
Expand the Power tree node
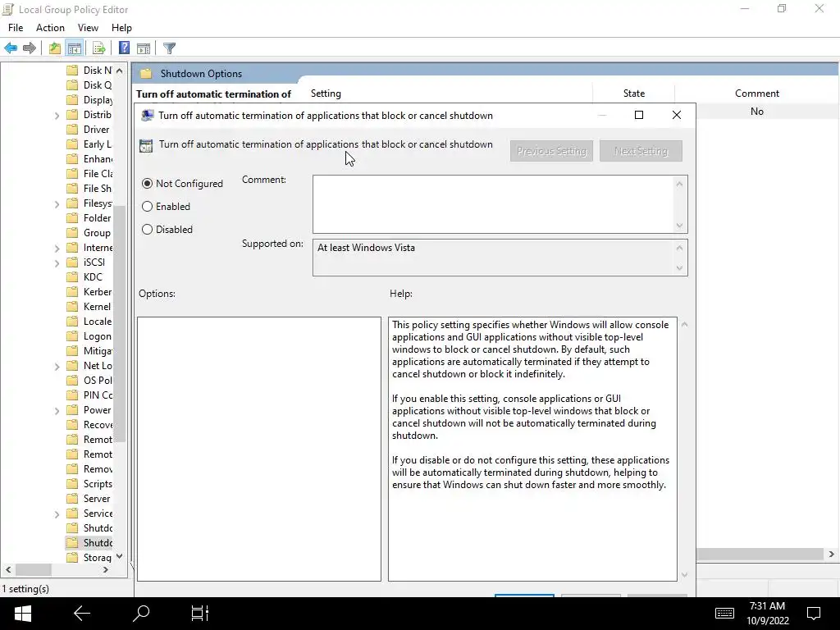click(x=57, y=410)
